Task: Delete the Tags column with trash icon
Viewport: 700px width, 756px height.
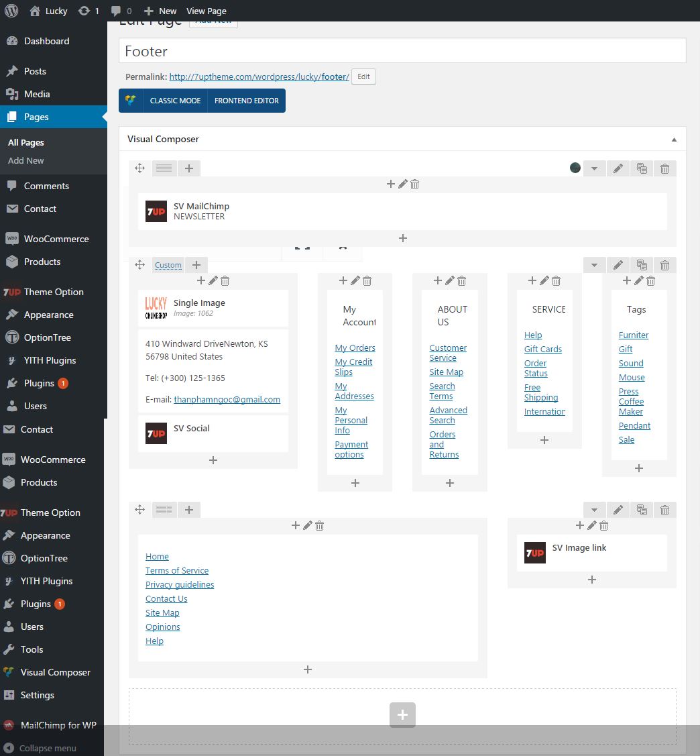Action: click(x=650, y=281)
